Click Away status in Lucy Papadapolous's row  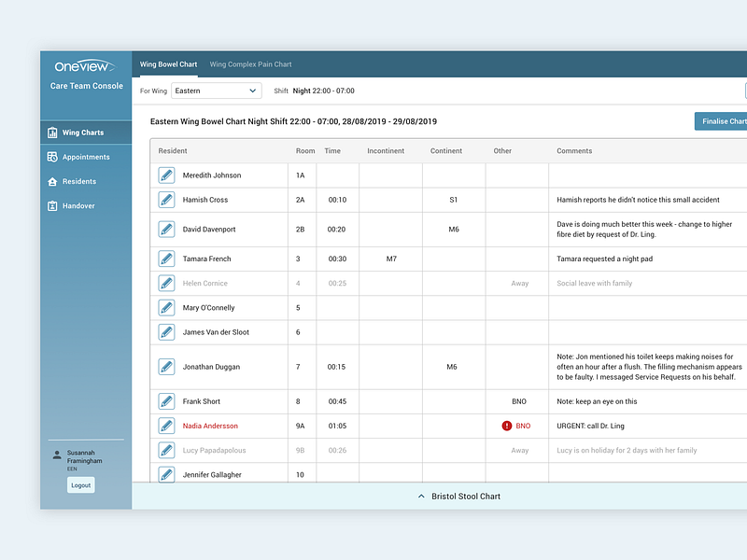pyautogui.click(x=520, y=450)
